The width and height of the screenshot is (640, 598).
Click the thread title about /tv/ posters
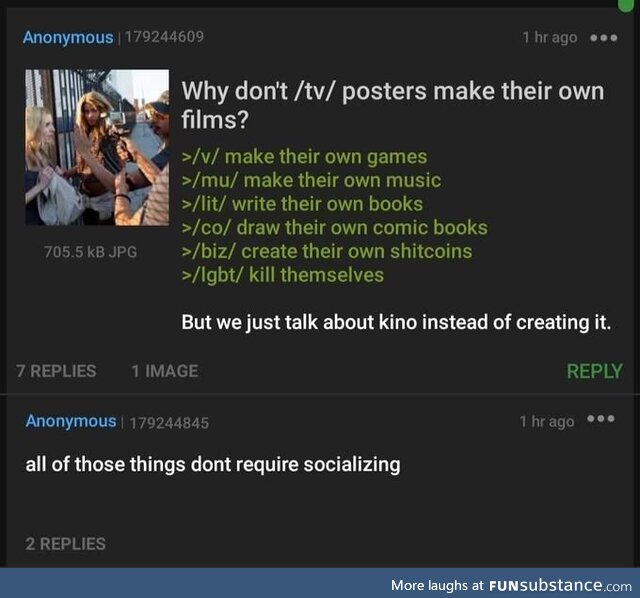(x=393, y=105)
